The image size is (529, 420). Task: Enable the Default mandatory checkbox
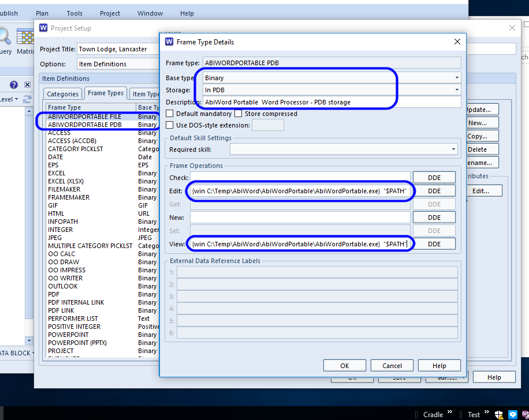pos(170,113)
